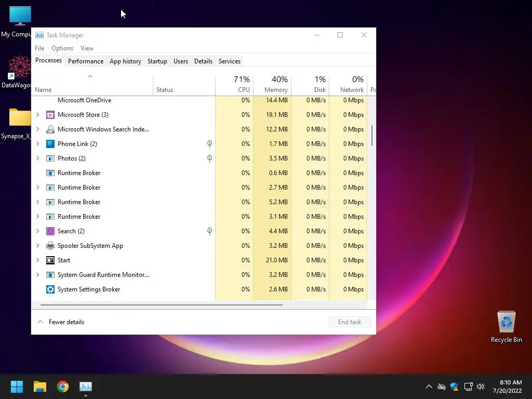Switch to the Services tab

[x=229, y=61]
